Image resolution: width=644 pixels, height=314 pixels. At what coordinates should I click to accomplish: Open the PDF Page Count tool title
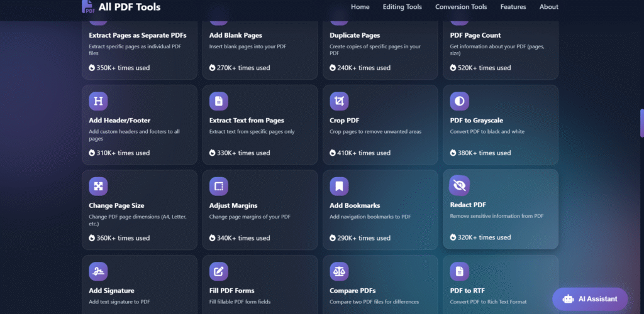click(x=475, y=35)
